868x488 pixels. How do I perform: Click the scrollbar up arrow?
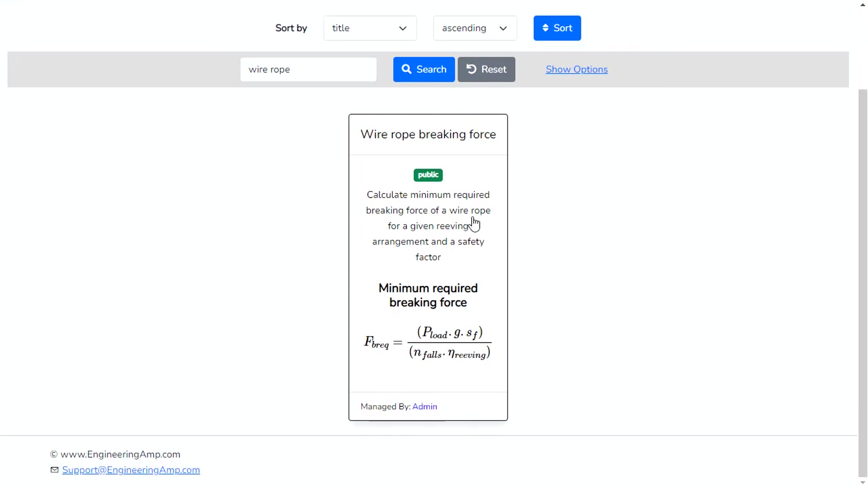863,5
